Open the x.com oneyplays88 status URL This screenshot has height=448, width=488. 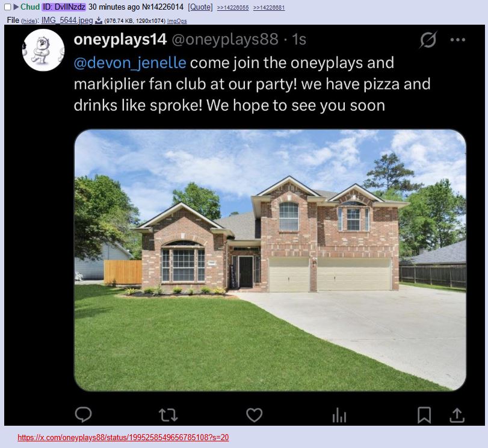(x=123, y=437)
